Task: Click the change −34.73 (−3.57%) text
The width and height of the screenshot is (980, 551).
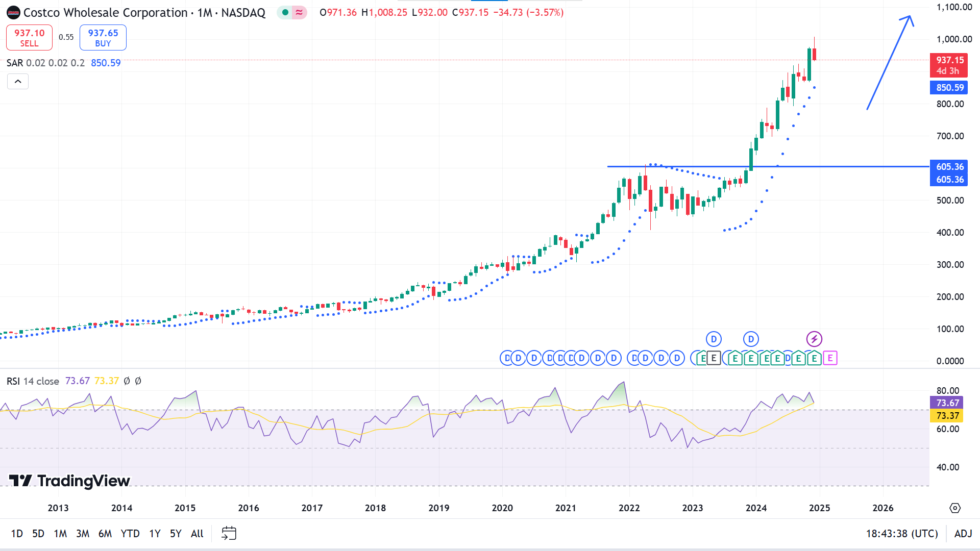Action: 528,13
